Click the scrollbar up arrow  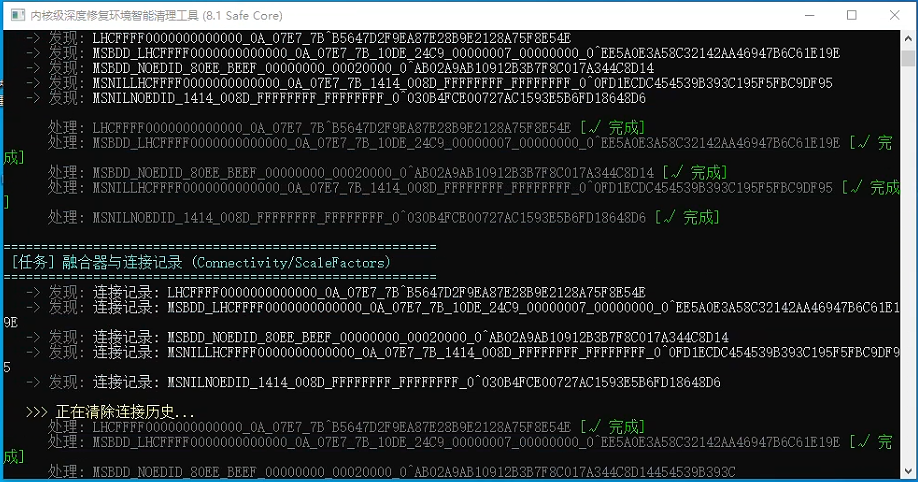(x=908, y=39)
